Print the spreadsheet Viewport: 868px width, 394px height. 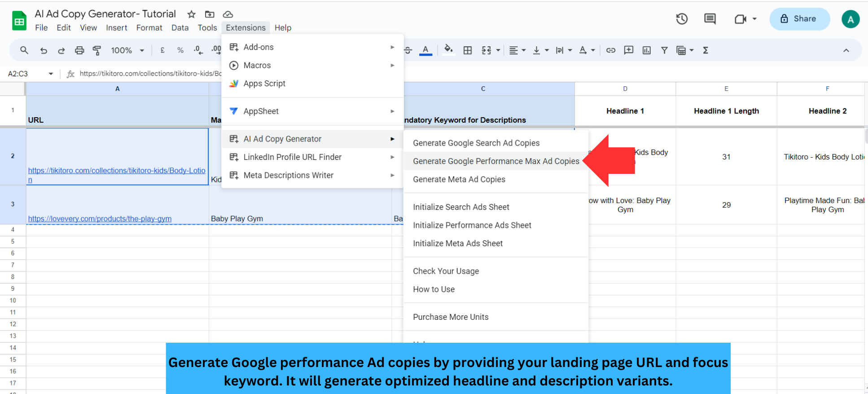coord(79,50)
